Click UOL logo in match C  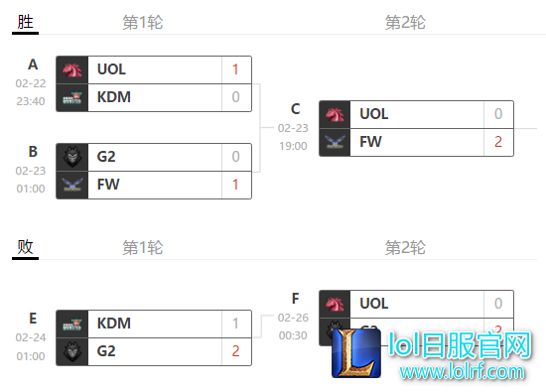point(335,114)
